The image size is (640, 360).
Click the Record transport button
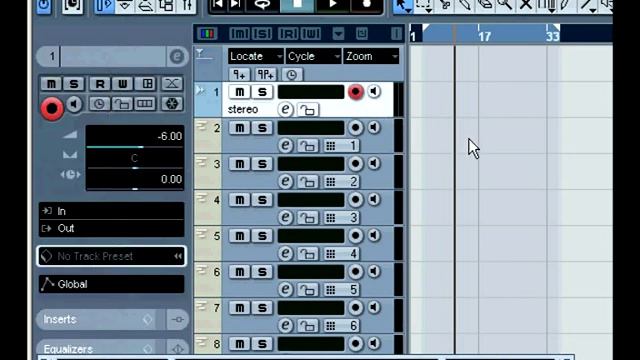(x=366, y=5)
